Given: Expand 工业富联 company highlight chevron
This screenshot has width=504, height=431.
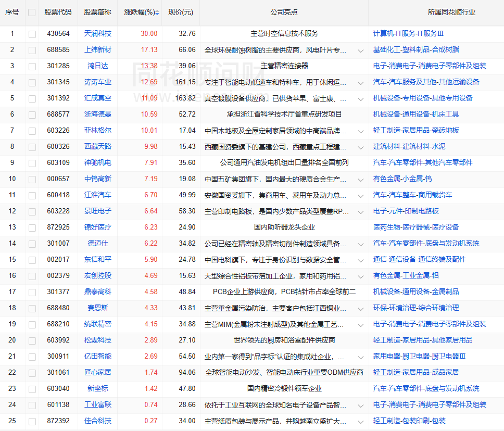Looking at the screenshot, I should (x=361, y=405).
